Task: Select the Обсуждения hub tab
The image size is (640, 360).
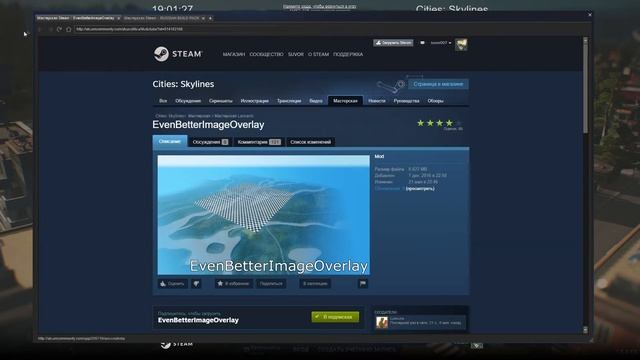Action: click(x=188, y=101)
